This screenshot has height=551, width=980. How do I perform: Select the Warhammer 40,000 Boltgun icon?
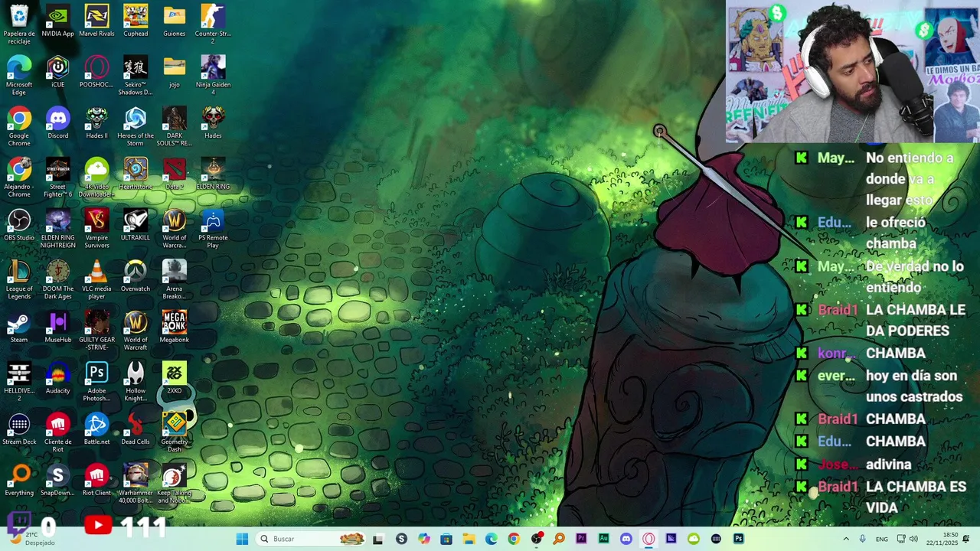(136, 484)
